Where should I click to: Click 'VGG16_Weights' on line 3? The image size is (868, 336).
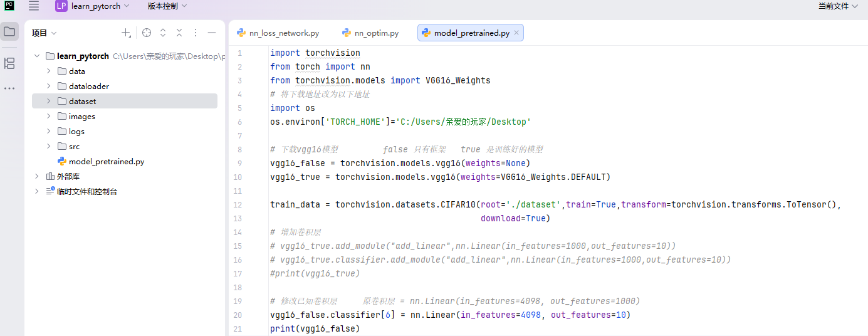pos(458,80)
